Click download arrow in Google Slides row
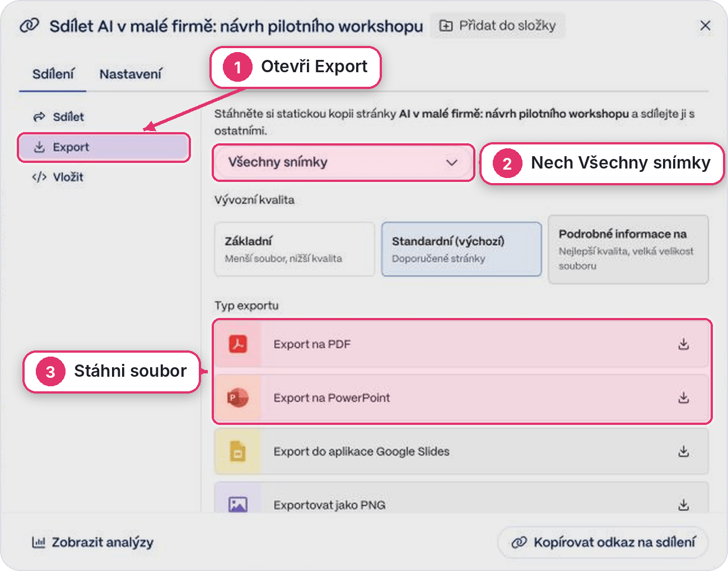Image resolution: width=728 pixels, height=571 pixels. tap(683, 452)
